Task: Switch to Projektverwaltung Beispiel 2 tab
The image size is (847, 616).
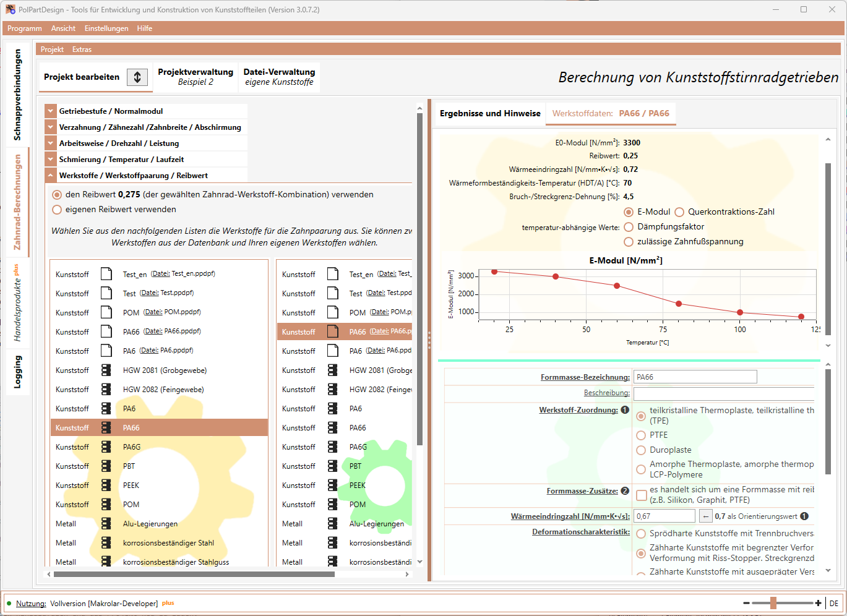Action: tap(196, 77)
